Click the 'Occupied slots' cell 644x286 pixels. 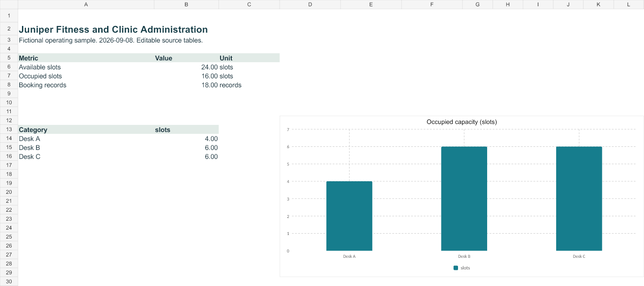86,76
